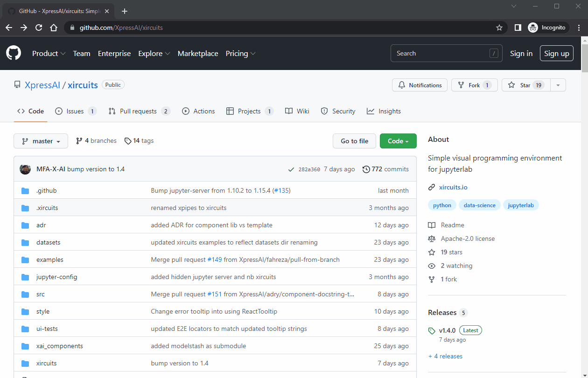
Task: Star the xircuits repository
Action: click(526, 85)
